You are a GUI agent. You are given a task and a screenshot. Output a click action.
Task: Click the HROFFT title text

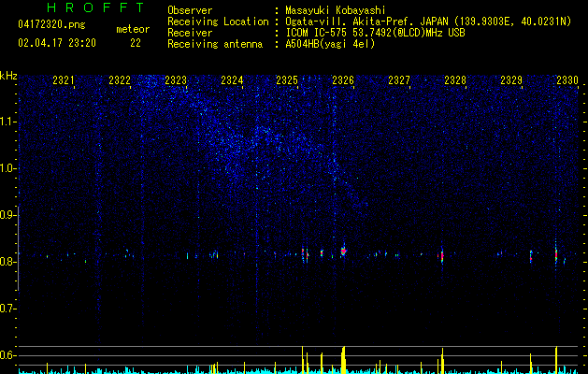tap(95, 7)
